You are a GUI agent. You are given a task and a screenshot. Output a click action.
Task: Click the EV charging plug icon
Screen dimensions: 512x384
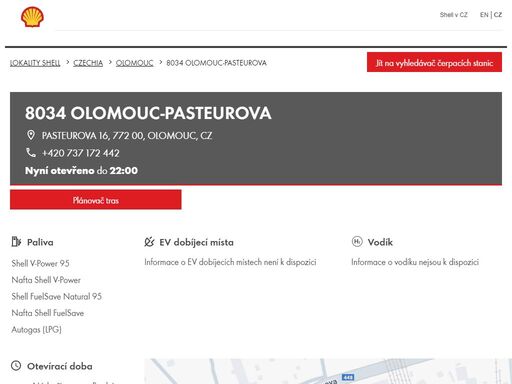tap(149, 242)
